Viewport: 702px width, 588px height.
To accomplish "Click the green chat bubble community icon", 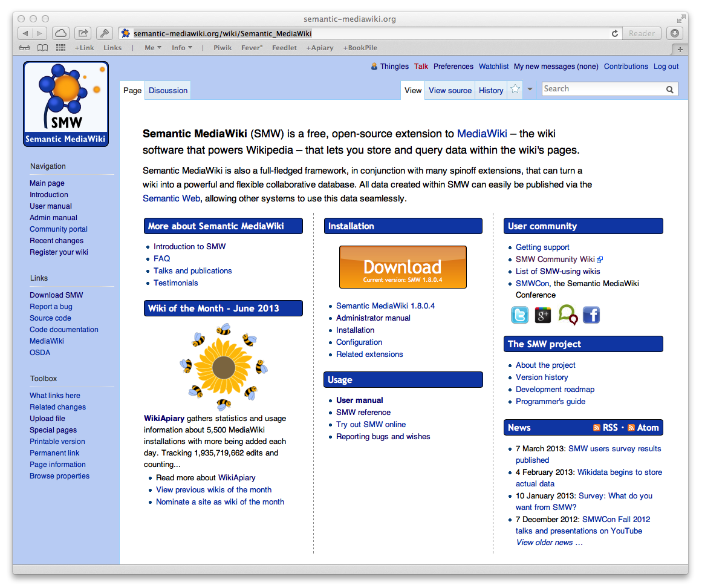I will click(x=568, y=315).
